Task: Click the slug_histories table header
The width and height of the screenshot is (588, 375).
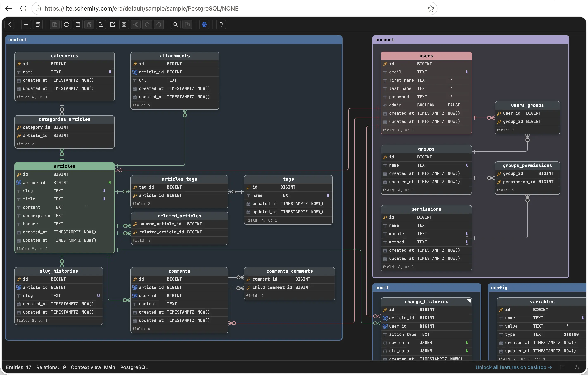Action: pyautogui.click(x=59, y=271)
